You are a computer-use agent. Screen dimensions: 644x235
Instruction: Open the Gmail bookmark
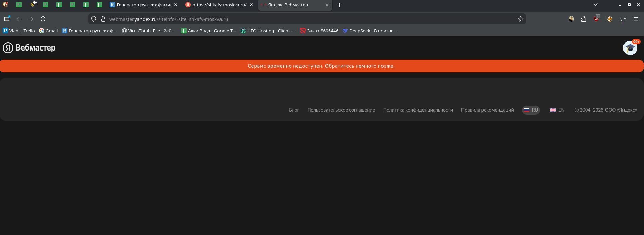[48, 31]
